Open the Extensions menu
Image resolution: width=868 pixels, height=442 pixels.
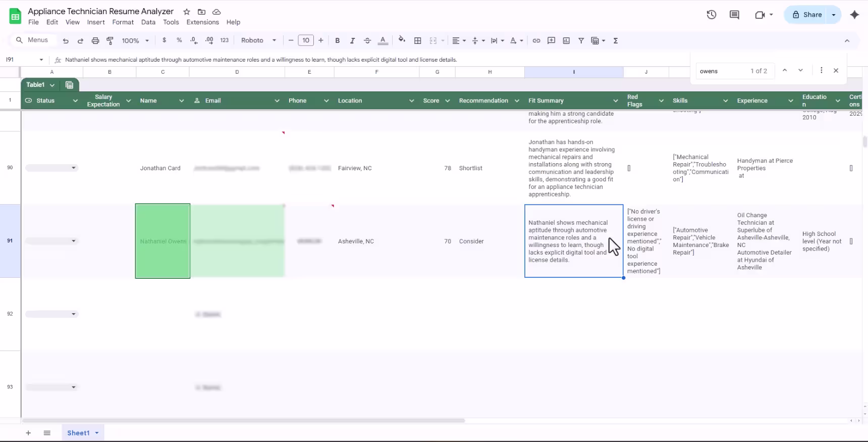tap(202, 22)
